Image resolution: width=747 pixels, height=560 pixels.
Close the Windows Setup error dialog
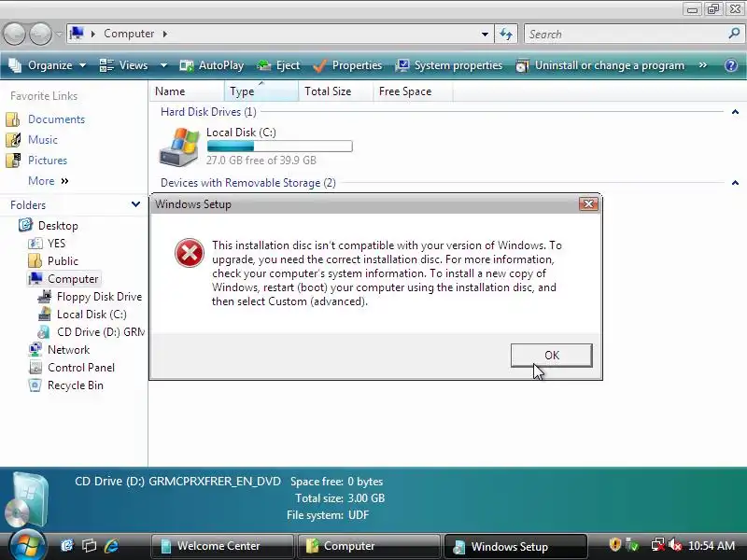[588, 203]
